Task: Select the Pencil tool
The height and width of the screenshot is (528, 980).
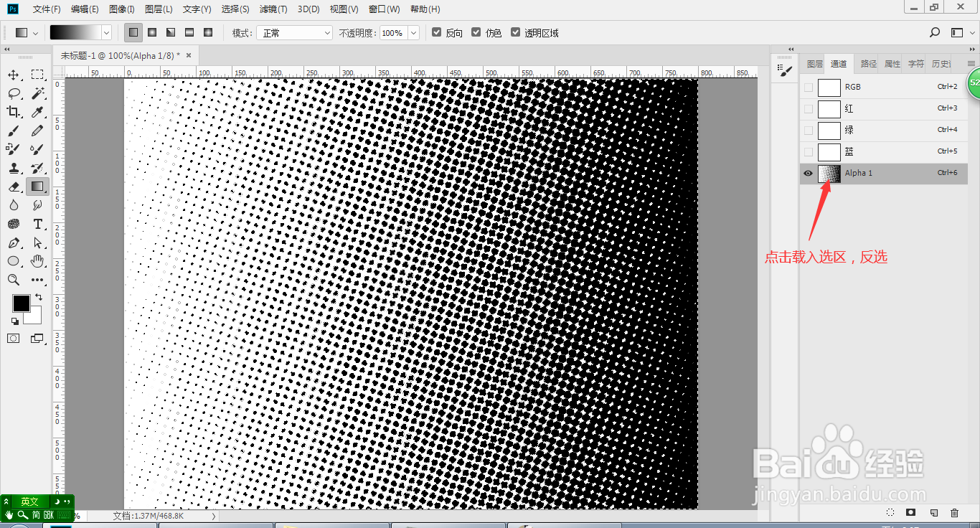Action: pyautogui.click(x=37, y=131)
